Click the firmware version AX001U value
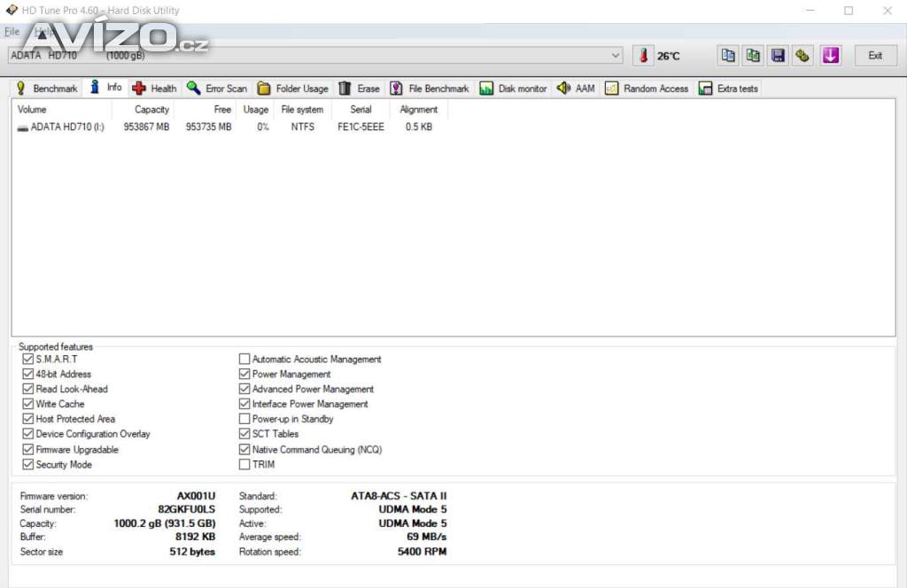The width and height of the screenshot is (907, 588). click(196, 496)
